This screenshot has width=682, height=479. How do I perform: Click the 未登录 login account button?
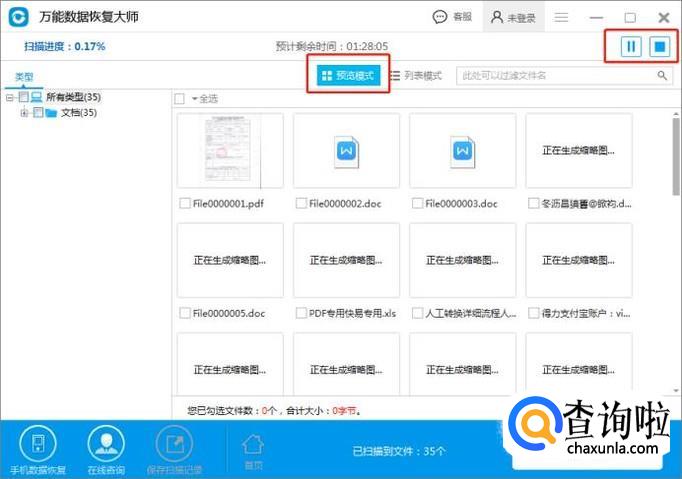click(x=513, y=17)
